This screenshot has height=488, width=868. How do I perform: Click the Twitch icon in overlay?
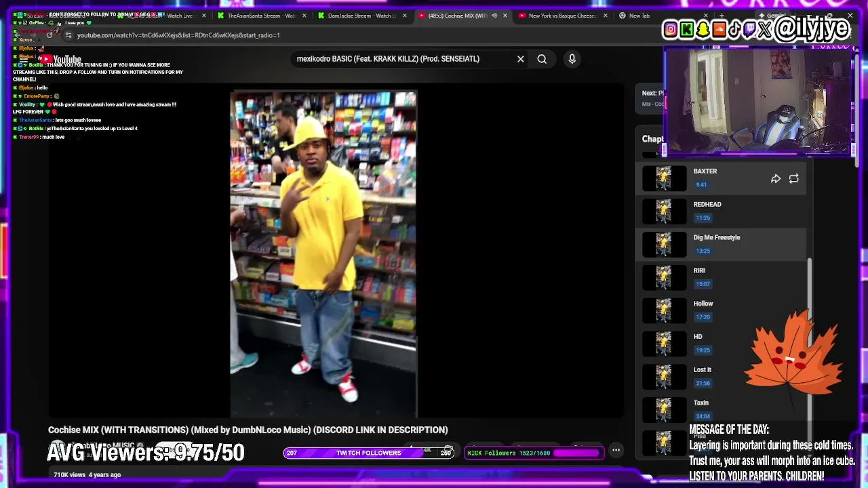[x=750, y=29]
